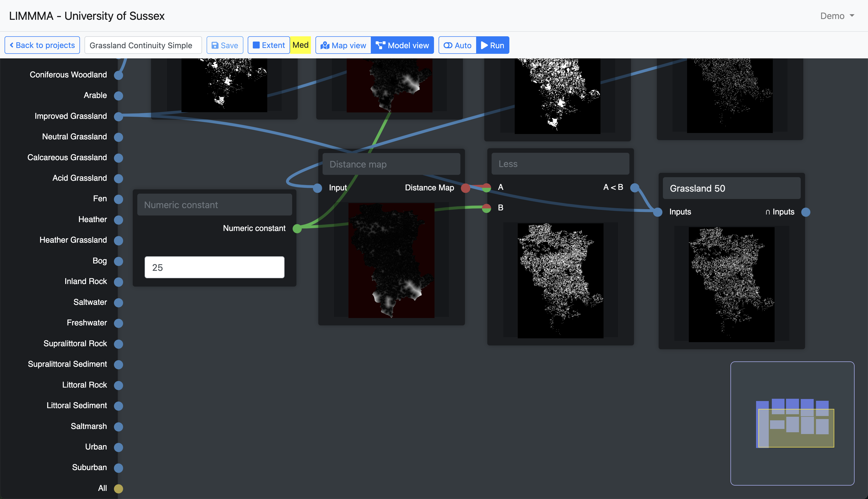Click the Save disk icon button
This screenshot has height=499, width=868.
pyautogui.click(x=224, y=45)
